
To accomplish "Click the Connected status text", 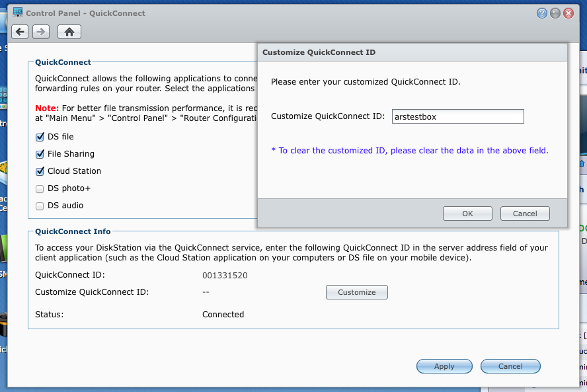I will pyautogui.click(x=223, y=315).
